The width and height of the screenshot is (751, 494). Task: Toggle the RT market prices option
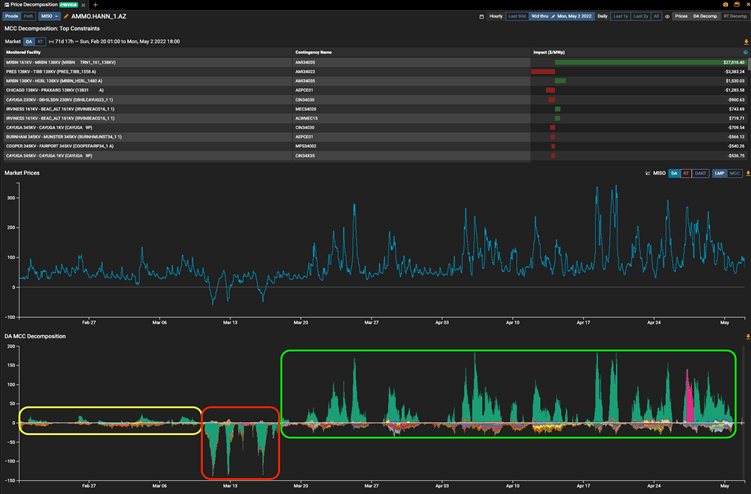(686, 173)
